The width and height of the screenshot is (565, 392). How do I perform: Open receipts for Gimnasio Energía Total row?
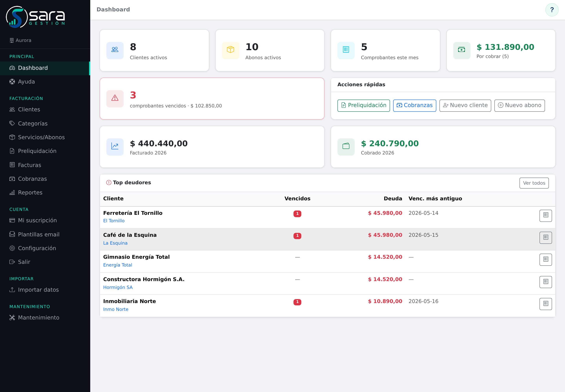546,260
